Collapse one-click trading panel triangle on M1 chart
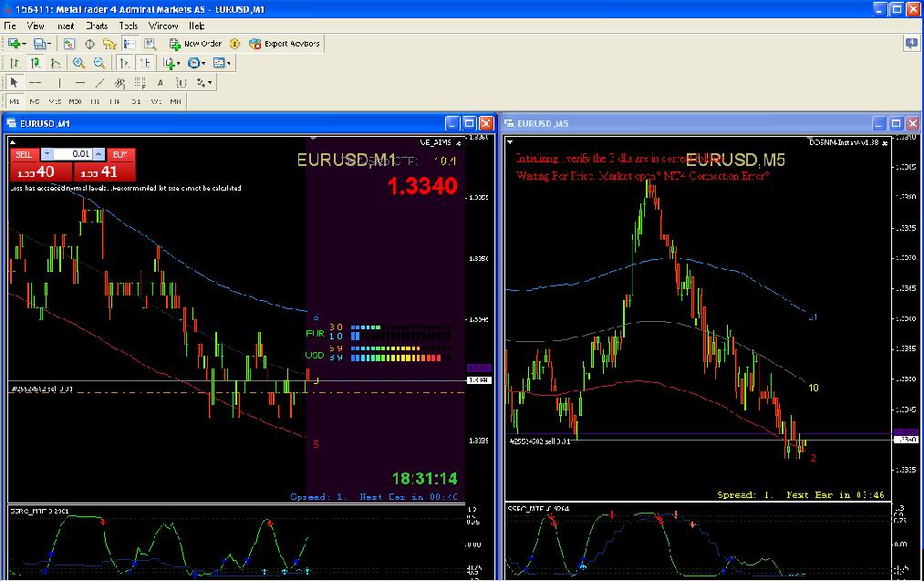The image size is (924, 581). tap(13, 142)
